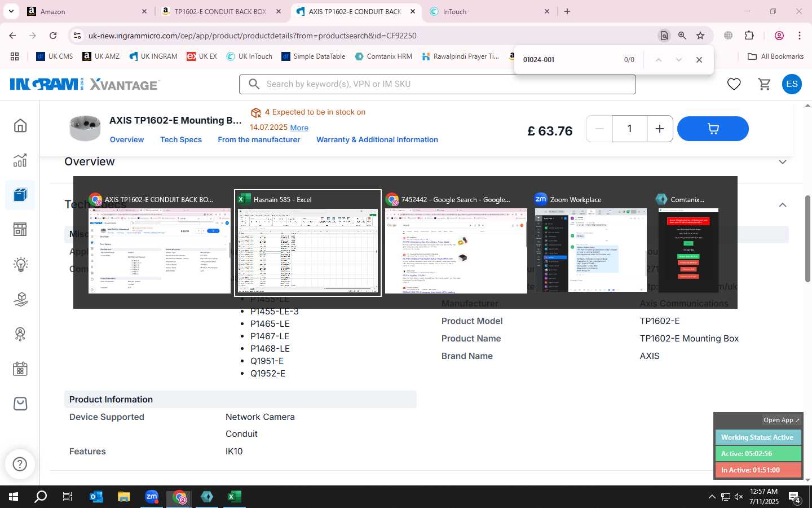812x508 pixels.
Task: Open the Chrome extensions puzzle icon
Action: pos(749,36)
